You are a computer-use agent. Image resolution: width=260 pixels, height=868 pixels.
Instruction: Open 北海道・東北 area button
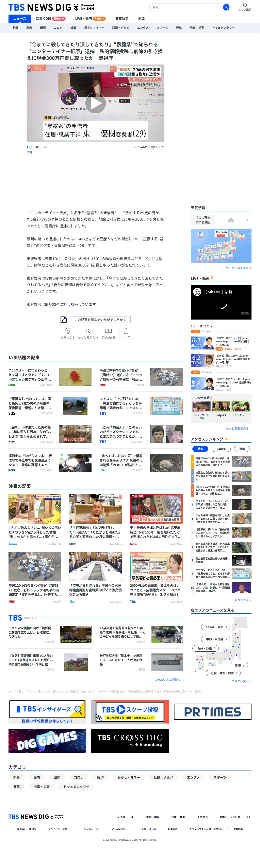click(x=216, y=627)
